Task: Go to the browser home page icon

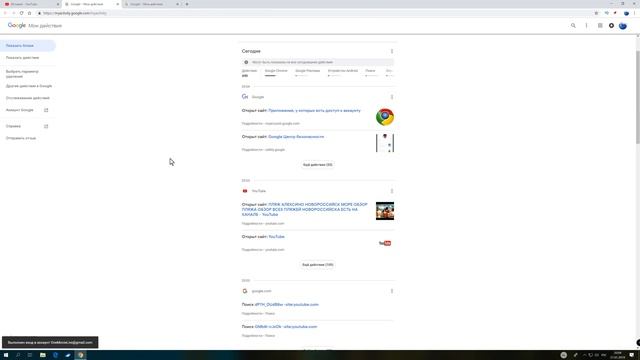Action: tap(29, 13)
